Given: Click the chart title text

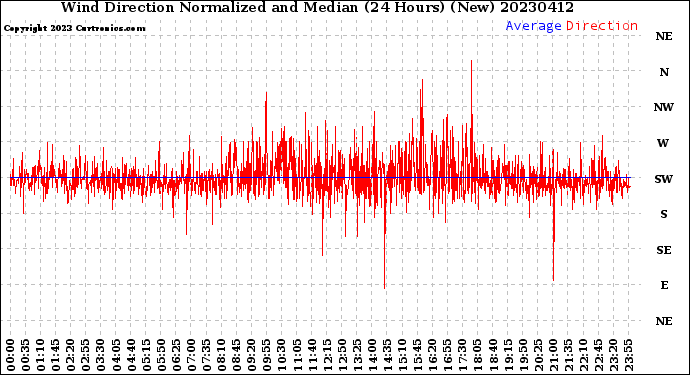Looking at the screenshot, I should click(x=317, y=7).
